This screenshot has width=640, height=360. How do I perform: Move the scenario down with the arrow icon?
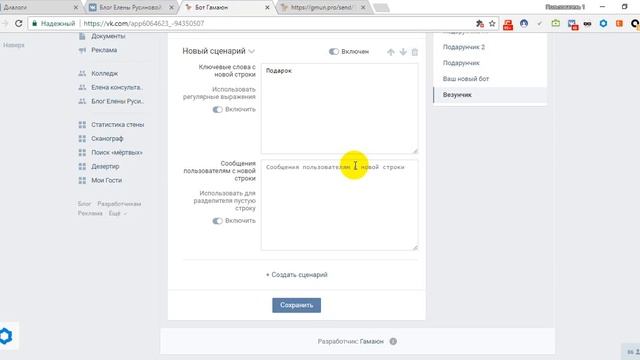pos(403,52)
